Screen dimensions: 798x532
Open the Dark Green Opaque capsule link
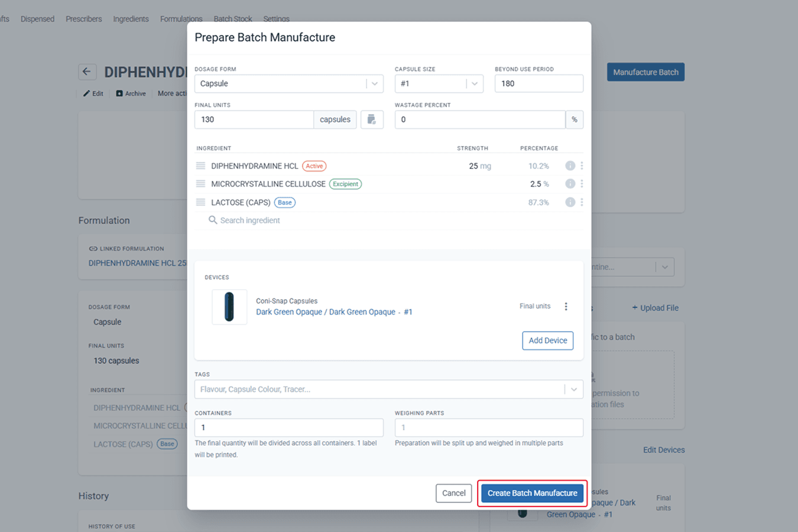point(334,312)
